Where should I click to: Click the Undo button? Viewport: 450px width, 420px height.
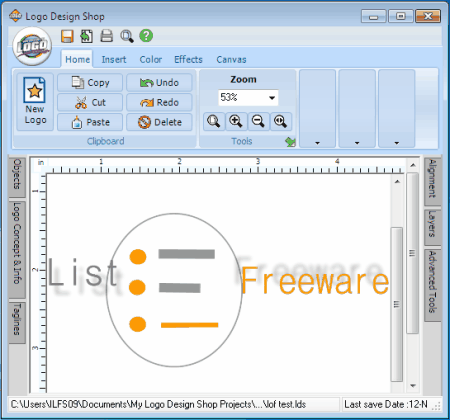tap(159, 82)
